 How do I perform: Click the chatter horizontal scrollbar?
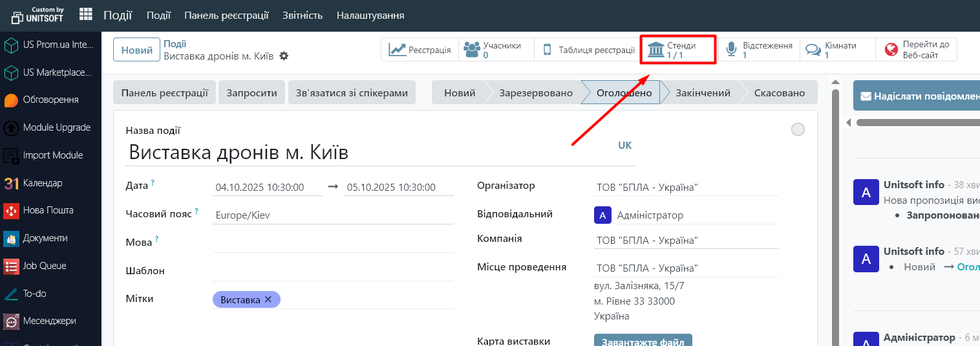pos(918,122)
